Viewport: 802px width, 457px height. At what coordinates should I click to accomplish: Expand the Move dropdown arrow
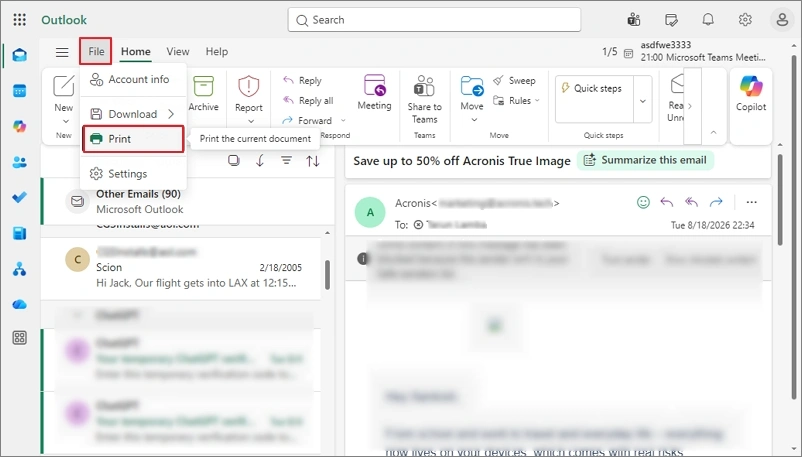tap(474, 120)
